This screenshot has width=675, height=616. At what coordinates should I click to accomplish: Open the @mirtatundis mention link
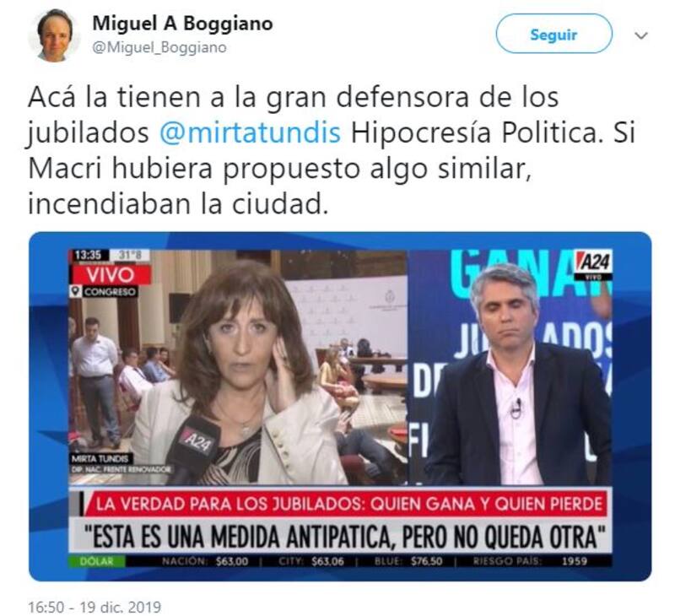pyautogui.click(x=250, y=132)
